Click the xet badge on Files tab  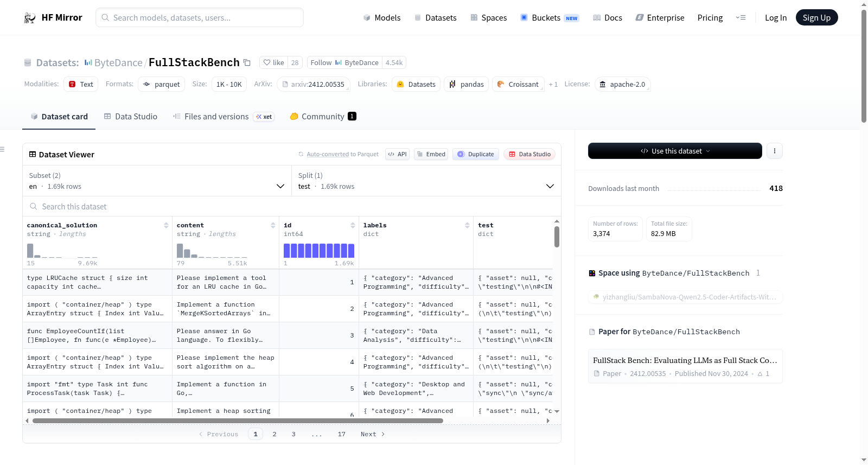[264, 117]
